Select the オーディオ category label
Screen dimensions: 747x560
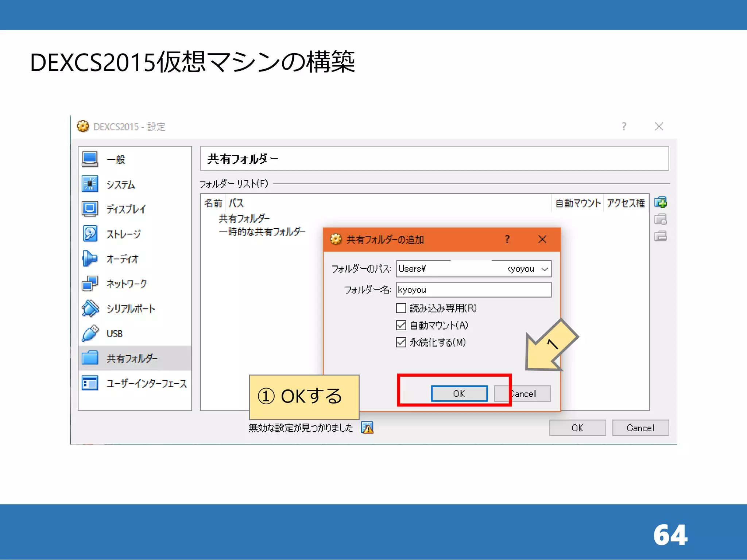pos(123,259)
